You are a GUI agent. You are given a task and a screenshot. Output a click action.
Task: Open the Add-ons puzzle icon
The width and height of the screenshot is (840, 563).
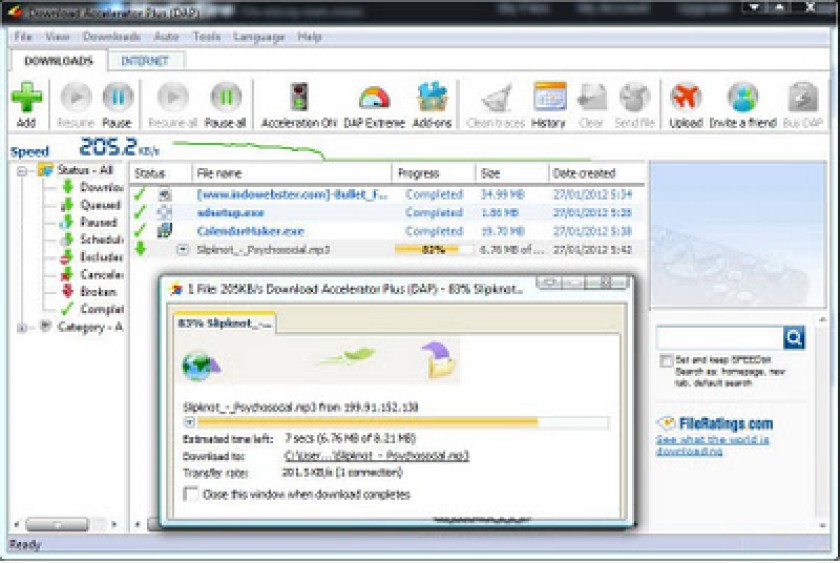[432, 97]
